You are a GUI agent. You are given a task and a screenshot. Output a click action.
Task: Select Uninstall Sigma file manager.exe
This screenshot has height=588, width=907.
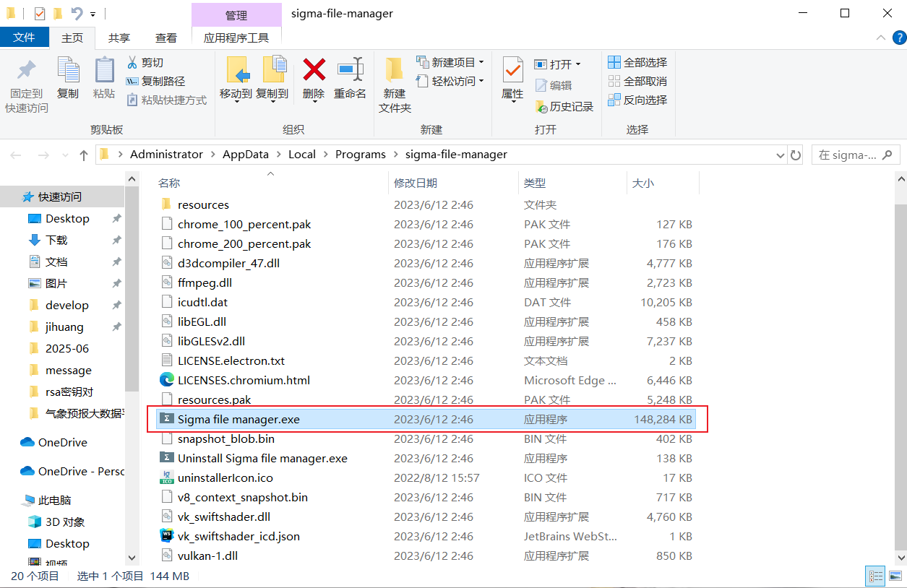(262, 459)
